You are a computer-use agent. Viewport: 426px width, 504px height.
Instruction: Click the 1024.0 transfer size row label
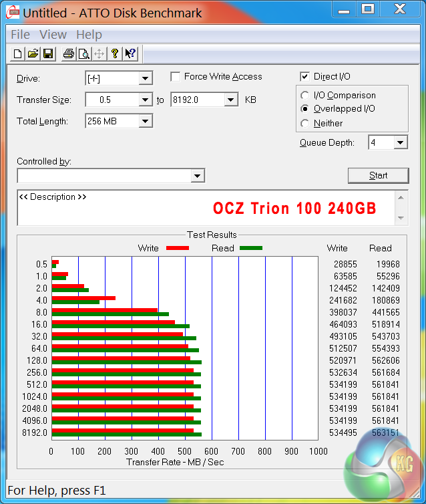(35, 396)
